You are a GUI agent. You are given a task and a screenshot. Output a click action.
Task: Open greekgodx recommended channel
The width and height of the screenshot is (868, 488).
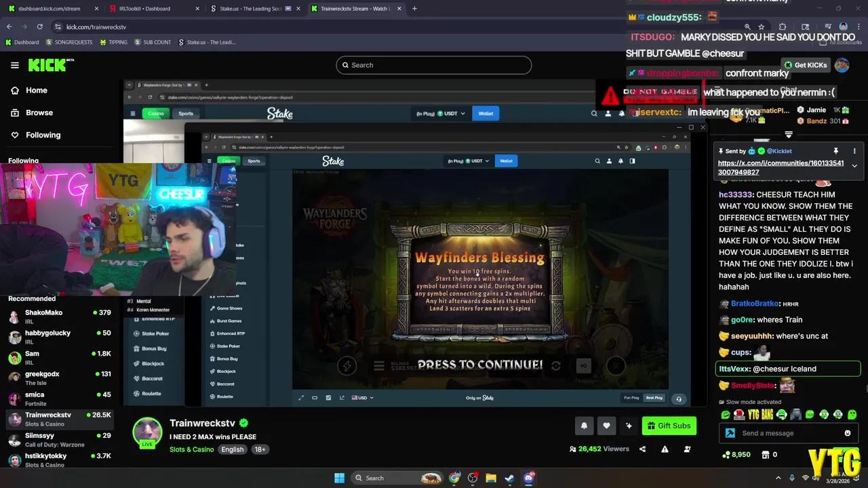(60, 378)
